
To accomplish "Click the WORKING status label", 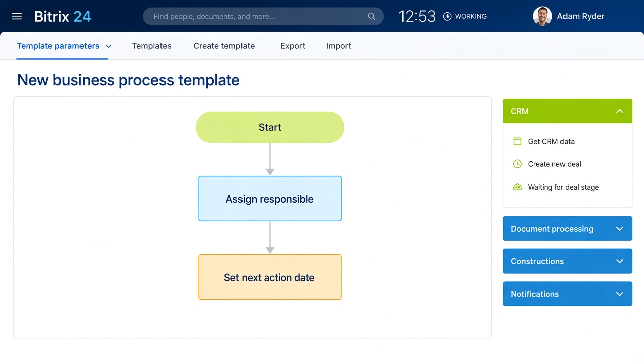I will tap(471, 16).
